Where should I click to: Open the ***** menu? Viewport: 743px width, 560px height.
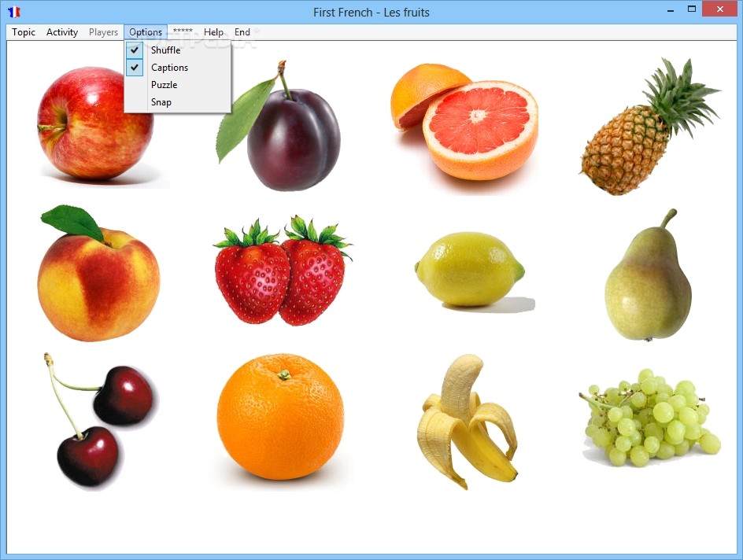pyautogui.click(x=183, y=32)
